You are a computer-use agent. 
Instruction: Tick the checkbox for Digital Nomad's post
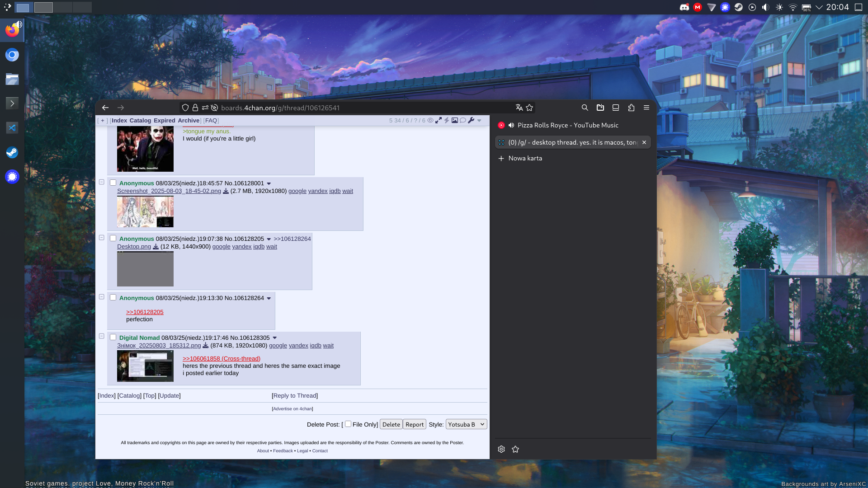tap(113, 338)
